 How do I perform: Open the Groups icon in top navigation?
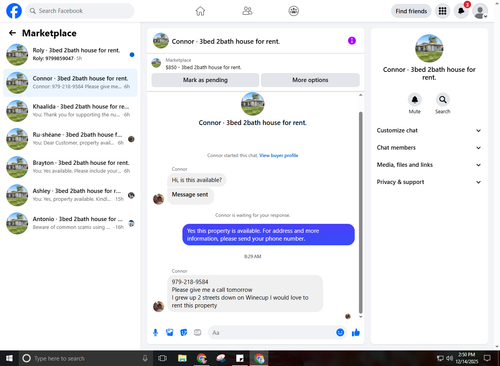[293, 11]
